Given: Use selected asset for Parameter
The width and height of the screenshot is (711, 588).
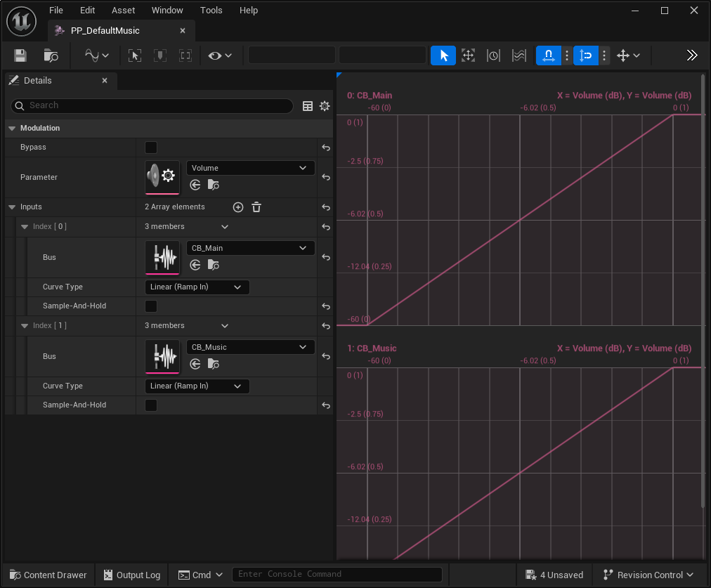Looking at the screenshot, I should coord(195,185).
